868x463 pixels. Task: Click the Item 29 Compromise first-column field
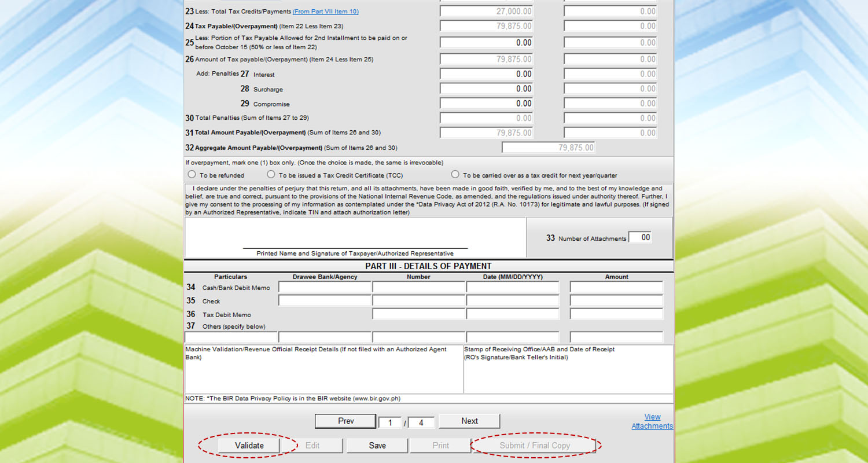487,104
